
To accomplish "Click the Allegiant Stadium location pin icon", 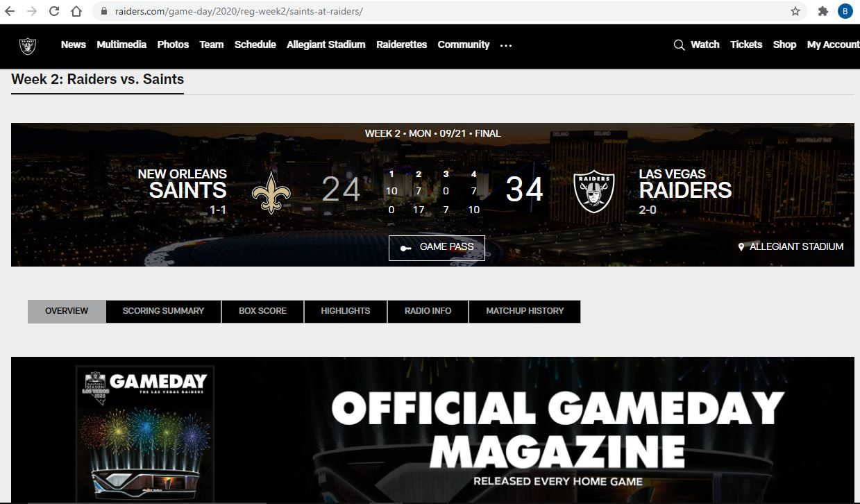I will pyautogui.click(x=741, y=247).
